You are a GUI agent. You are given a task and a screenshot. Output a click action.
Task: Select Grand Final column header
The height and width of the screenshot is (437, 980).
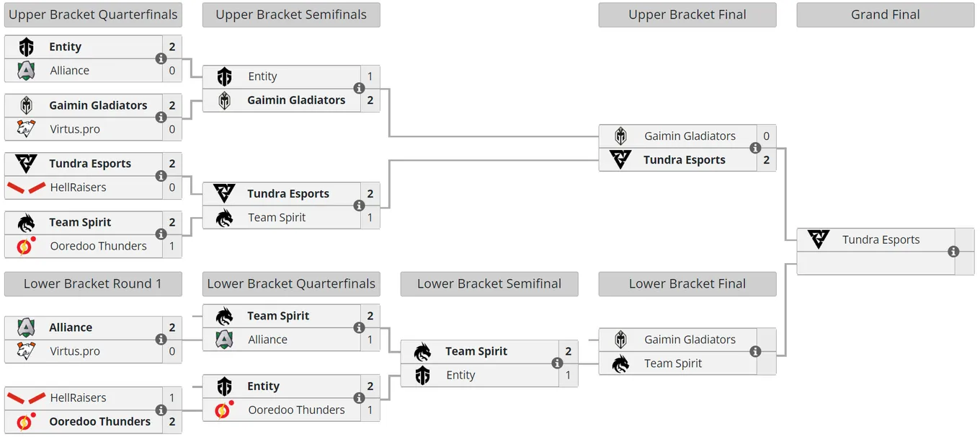tap(886, 15)
